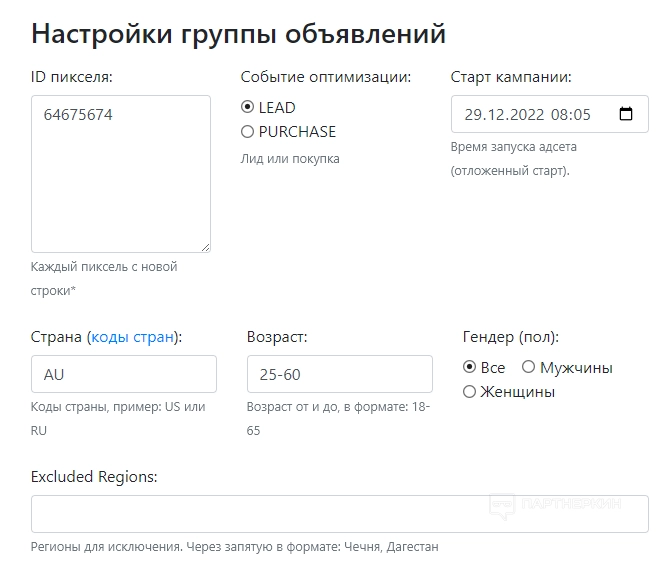Click the Партнеркин watermark logo
This screenshot has width=672, height=572.
(x=558, y=506)
